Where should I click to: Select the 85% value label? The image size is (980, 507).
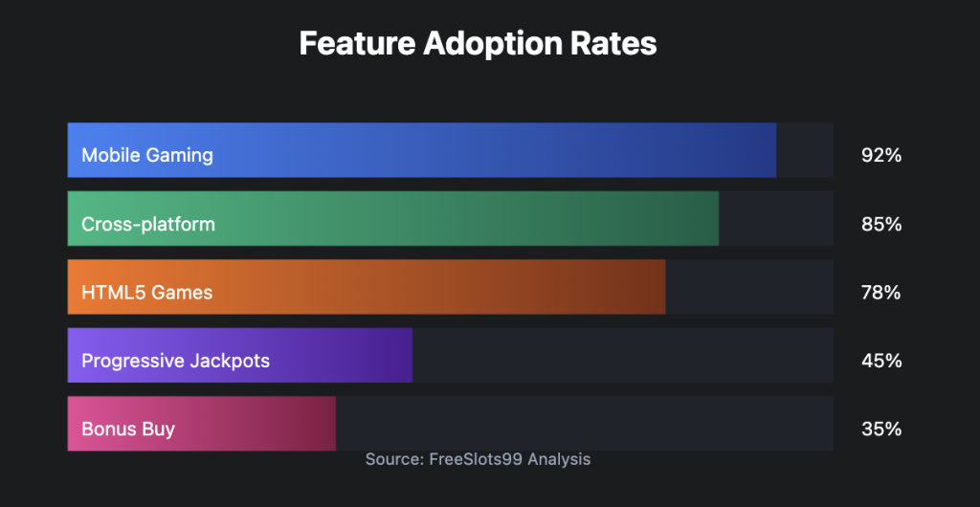click(x=881, y=224)
